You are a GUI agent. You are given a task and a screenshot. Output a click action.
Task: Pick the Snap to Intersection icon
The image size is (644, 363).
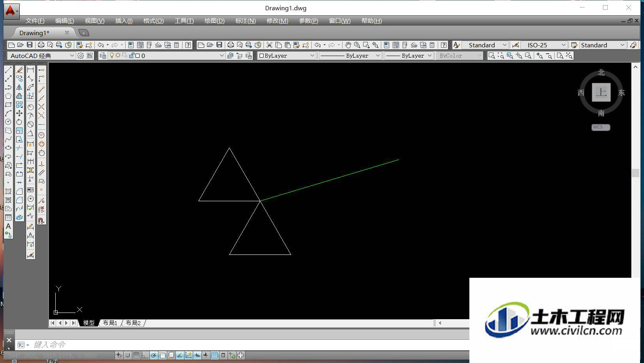click(x=41, y=107)
